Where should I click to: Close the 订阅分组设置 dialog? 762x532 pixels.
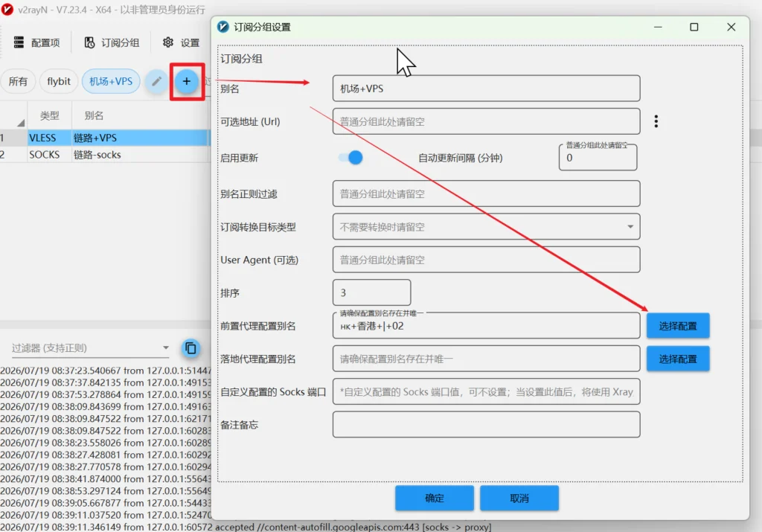(731, 28)
